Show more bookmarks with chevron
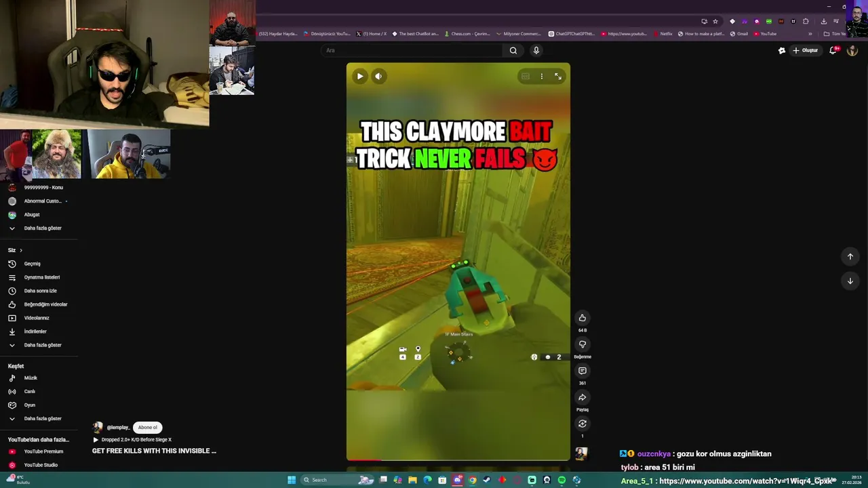 (810, 34)
